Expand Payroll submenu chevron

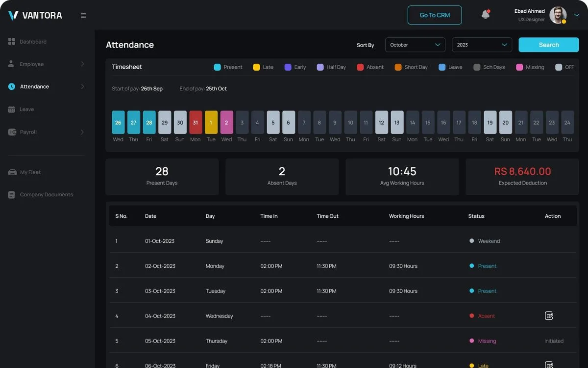pyautogui.click(x=82, y=132)
